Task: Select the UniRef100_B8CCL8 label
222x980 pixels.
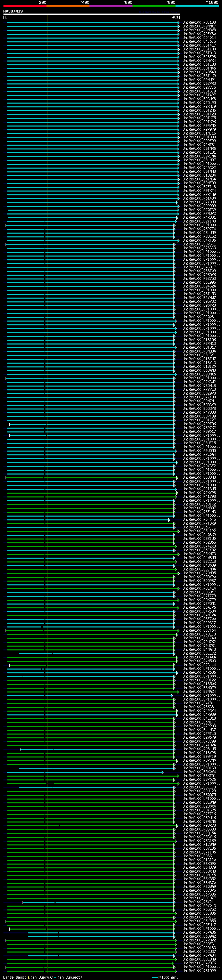Action: [199, 561]
